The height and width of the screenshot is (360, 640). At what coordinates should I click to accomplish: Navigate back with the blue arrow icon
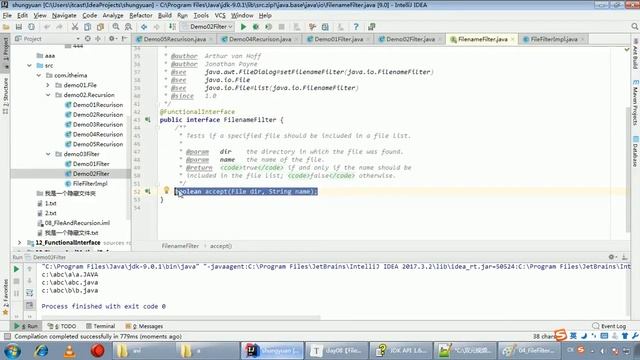pyautogui.click(x=144, y=27)
